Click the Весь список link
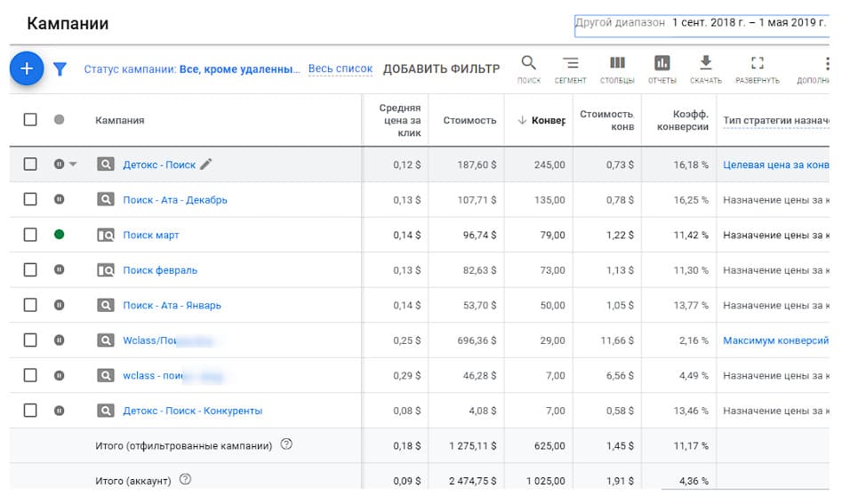 coord(341,68)
